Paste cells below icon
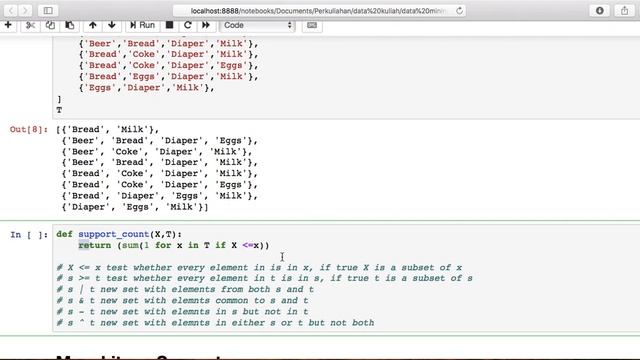This screenshot has width=640, height=360. click(x=70, y=25)
